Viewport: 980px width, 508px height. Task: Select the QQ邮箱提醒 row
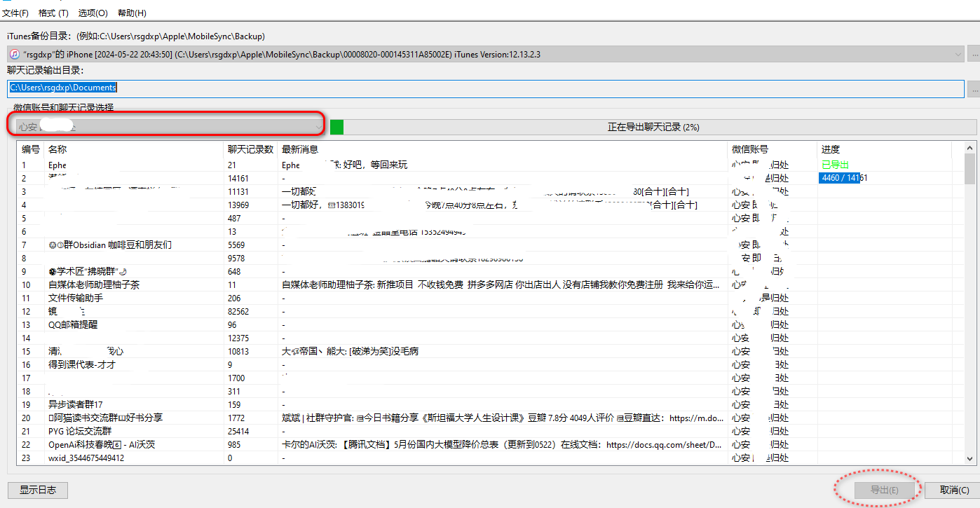[491, 324]
